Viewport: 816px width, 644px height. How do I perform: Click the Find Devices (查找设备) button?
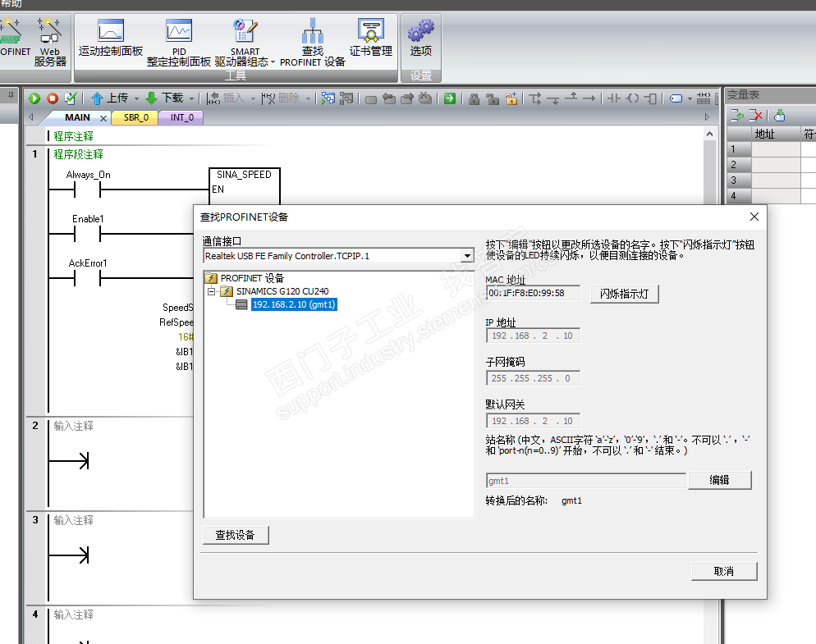[x=236, y=535]
